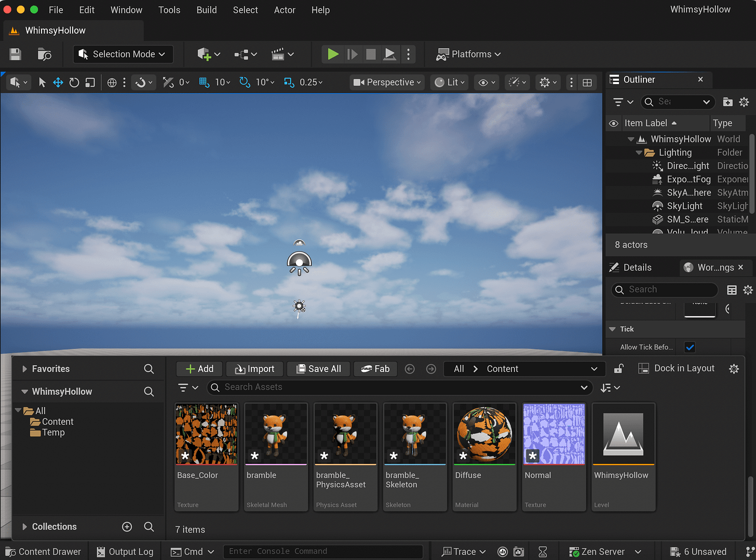Select the scale tool icon

click(90, 83)
